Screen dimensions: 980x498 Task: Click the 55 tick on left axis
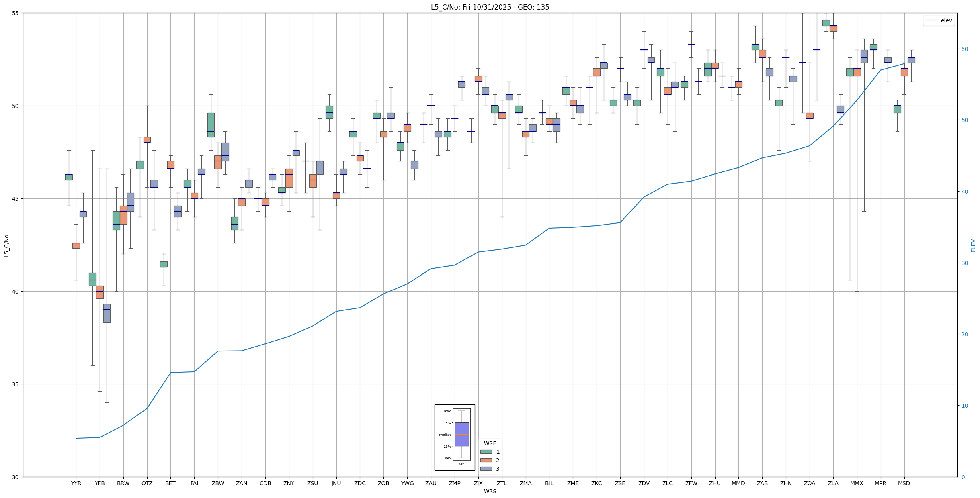pyautogui.click(x=16, y=13)
